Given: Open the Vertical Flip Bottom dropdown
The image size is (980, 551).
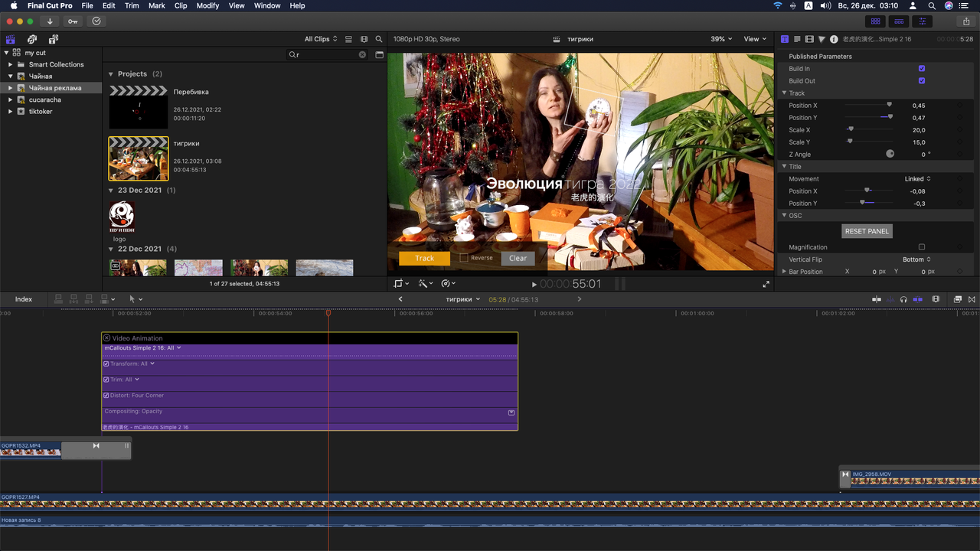Looking at the screenshot, I should click(x=916, y=259).
